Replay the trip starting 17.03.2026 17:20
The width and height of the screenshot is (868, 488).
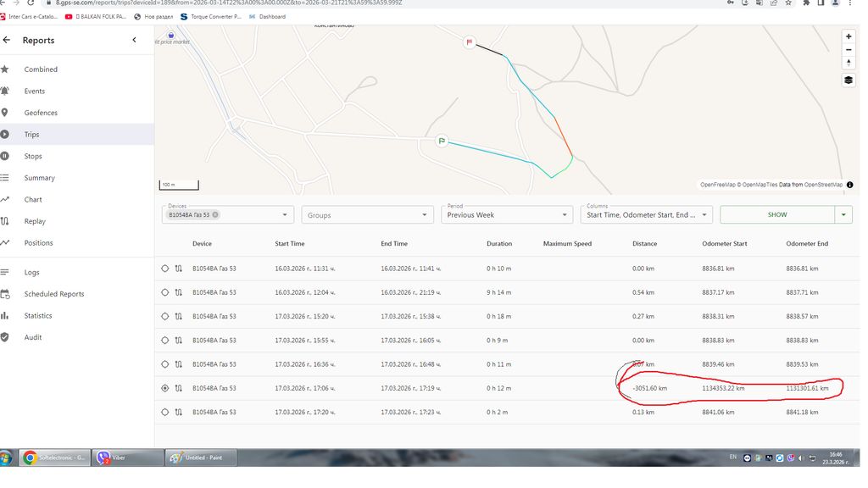tap(178, 413)
